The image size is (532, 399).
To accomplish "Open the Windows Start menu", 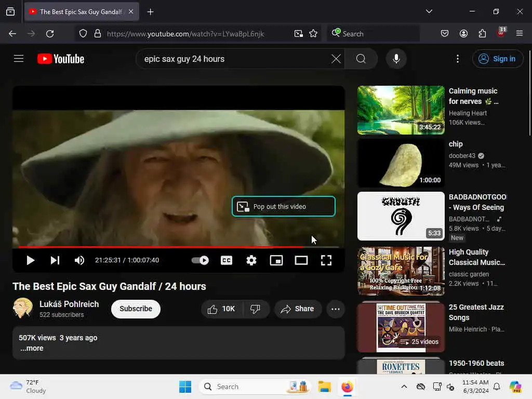I will pos(185,387).
